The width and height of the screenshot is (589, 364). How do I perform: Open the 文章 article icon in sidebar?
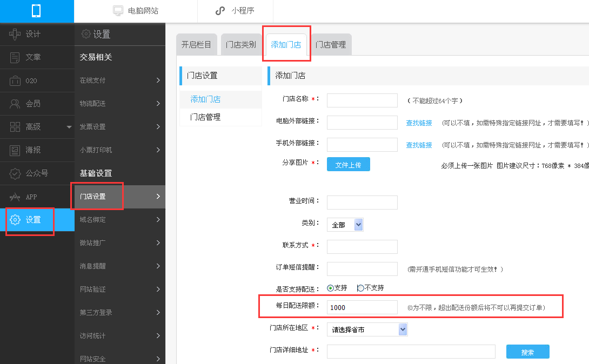15,57
